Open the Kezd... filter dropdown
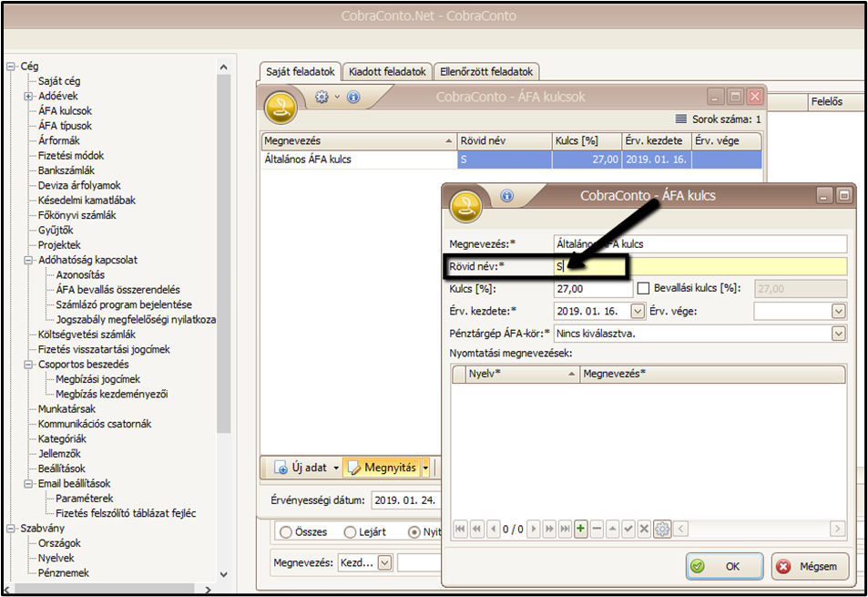This screenshot has height=597, width=868. click(x=384, y=563)
